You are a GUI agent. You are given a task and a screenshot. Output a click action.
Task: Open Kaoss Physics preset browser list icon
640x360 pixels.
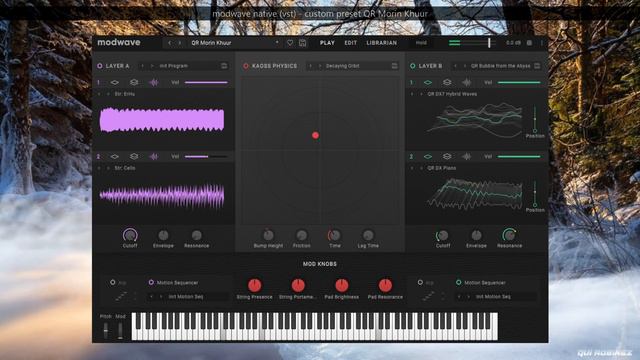click(394, 66)
